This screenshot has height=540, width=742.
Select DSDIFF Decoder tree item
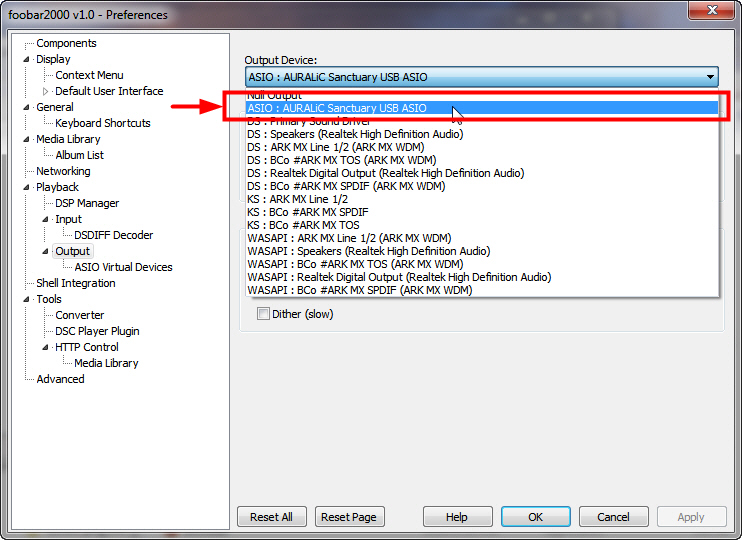tap(114, 235)
